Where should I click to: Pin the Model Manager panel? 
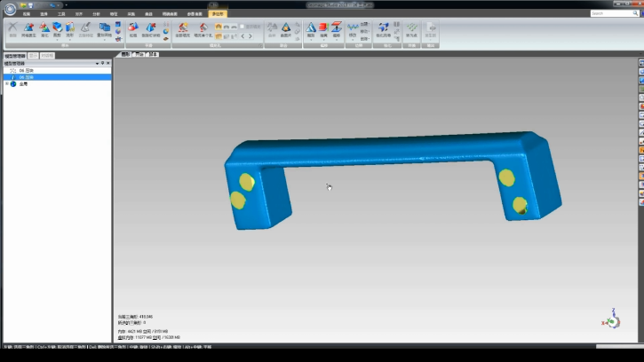102,63
